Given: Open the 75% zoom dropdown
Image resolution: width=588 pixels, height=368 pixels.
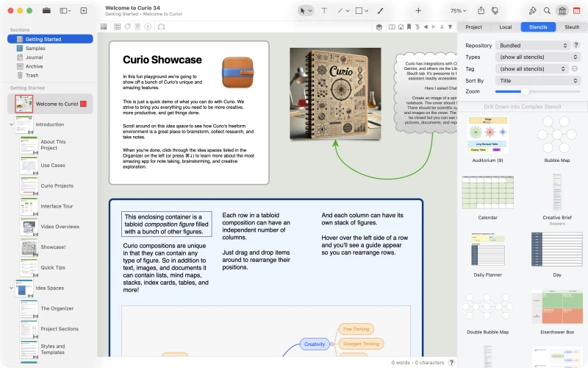Looking at the screenshot, I should [x=458, y=11].
